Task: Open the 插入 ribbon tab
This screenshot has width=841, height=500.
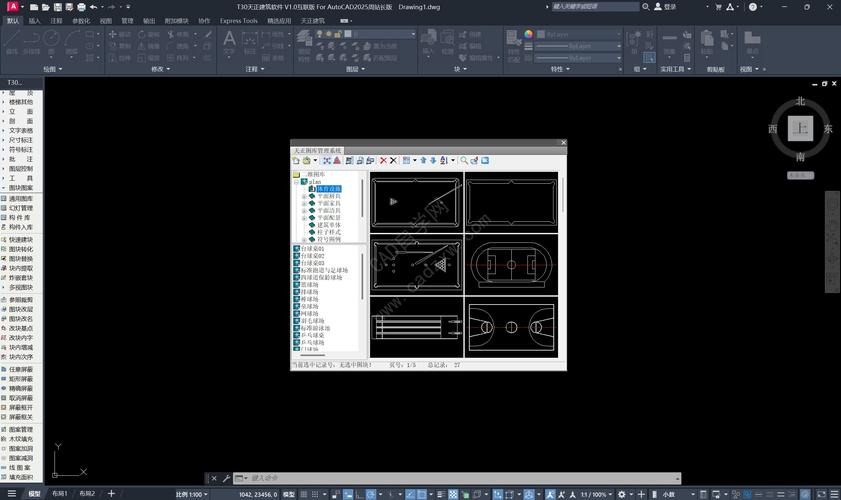Action: [34, 21]
